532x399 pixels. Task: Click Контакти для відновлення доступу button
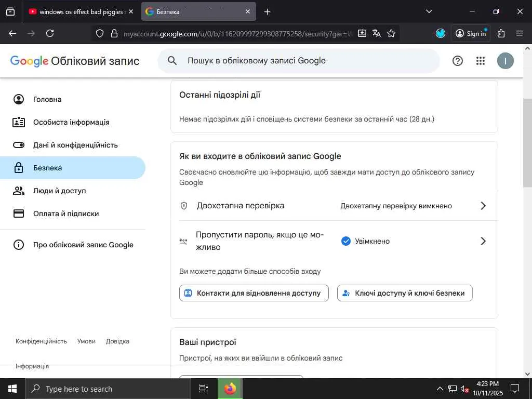pyautogui.click(x=254, y=293)
